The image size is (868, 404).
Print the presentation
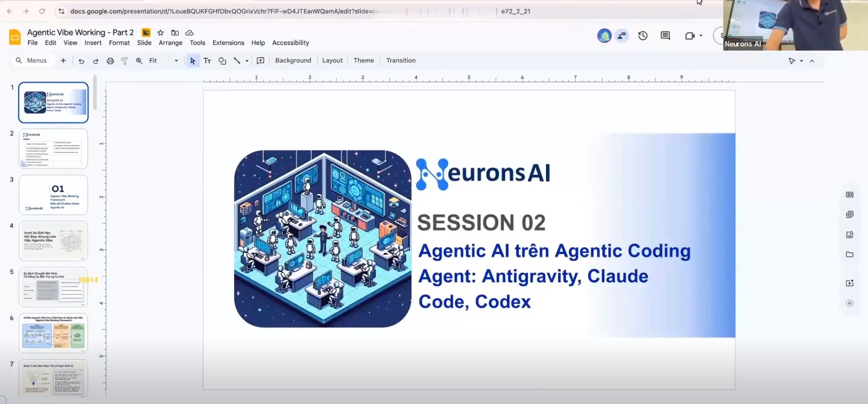tap(110, 61)
